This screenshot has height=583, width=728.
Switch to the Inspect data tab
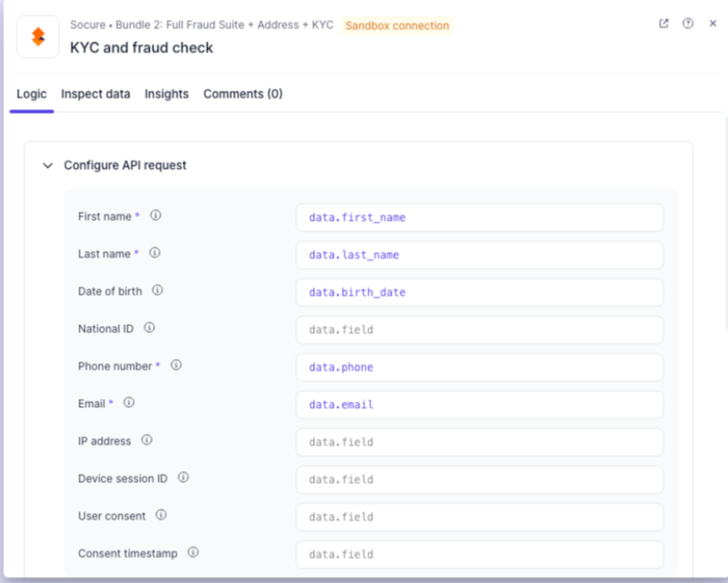coord(96,94)
